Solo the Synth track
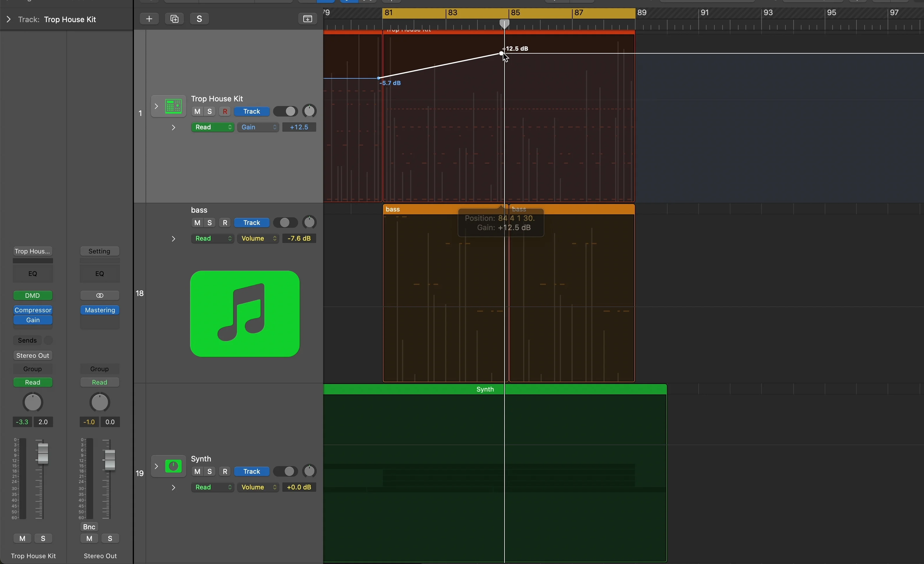924x564 pixels. [209, 471]
